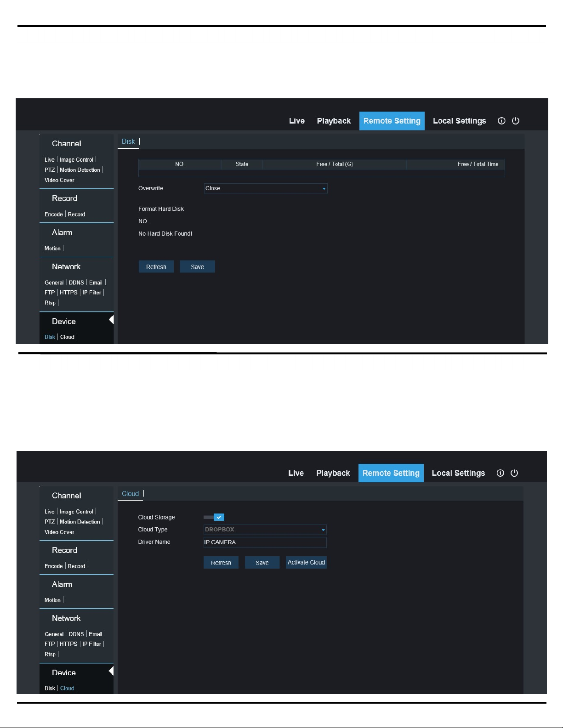Open Video Cover link in upper sidebar
563x728 pixels.
tap(59, 180)
